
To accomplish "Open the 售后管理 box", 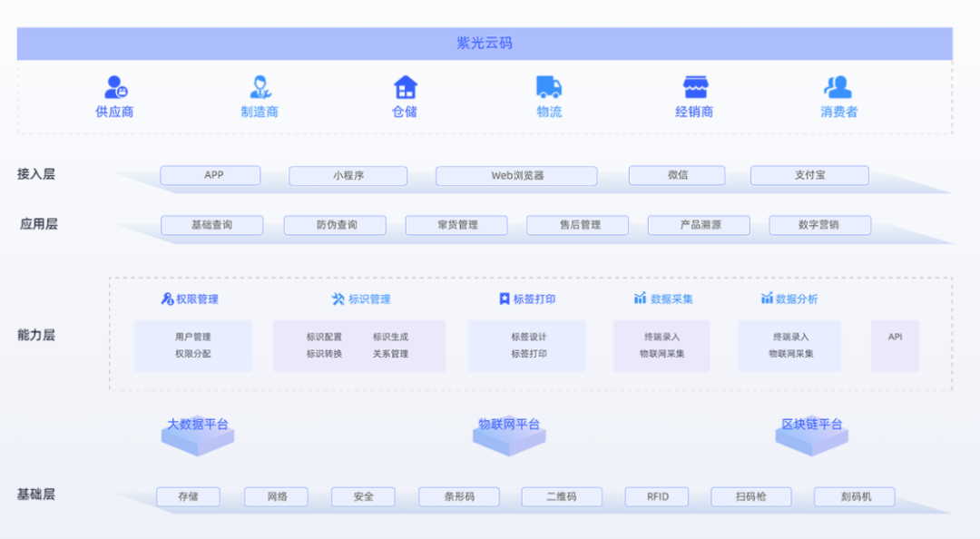I will tap(577, 225).
